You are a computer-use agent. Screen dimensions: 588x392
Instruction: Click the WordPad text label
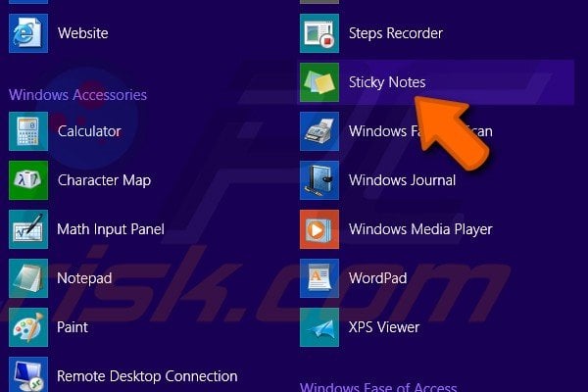tap(377, 278)
